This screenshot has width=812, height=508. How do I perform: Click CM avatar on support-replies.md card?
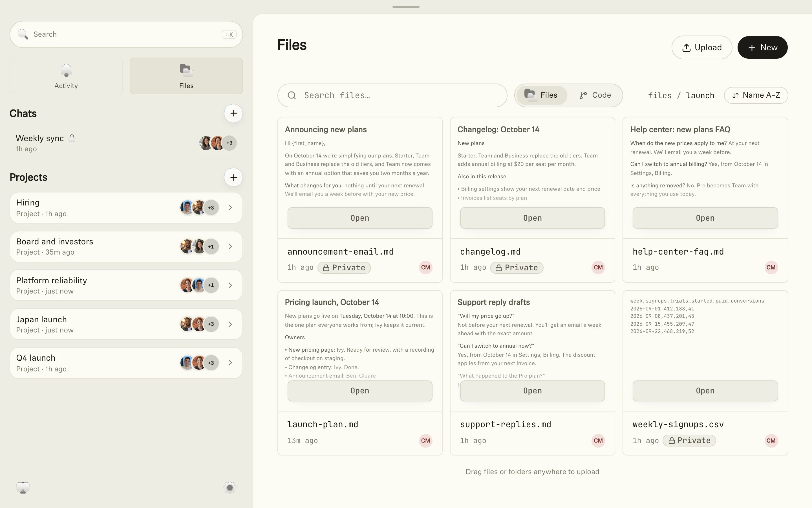click(x=598, y=441)
